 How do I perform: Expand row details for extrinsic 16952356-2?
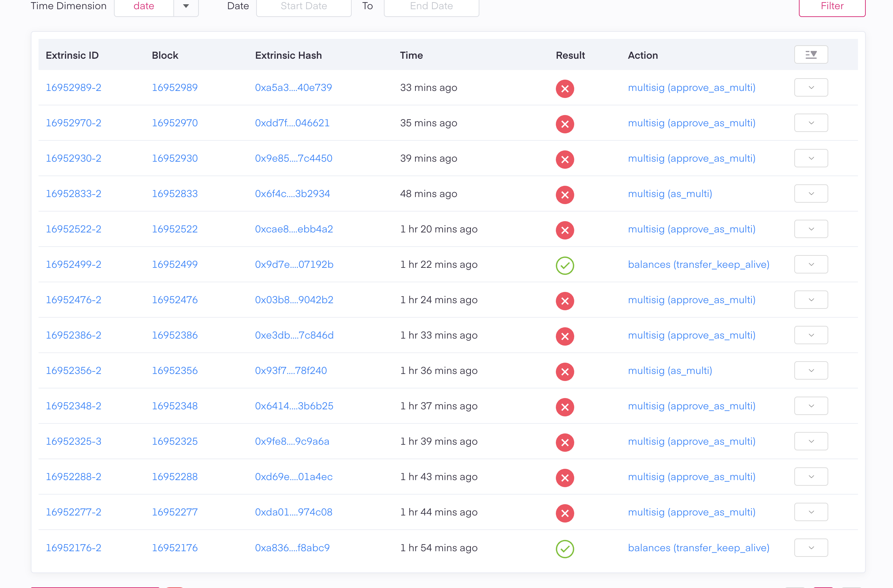(x=811, y=370)
